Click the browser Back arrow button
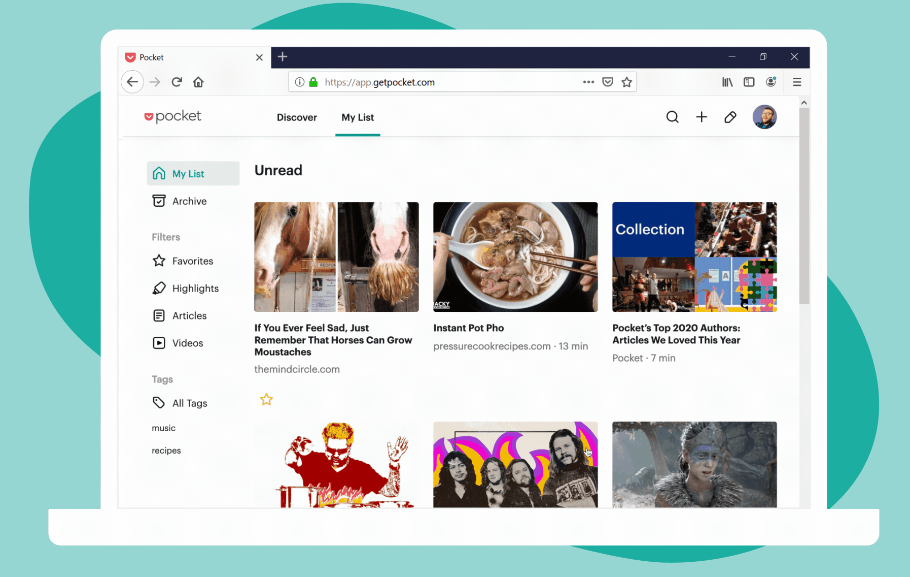 click(x=132, y=82)
